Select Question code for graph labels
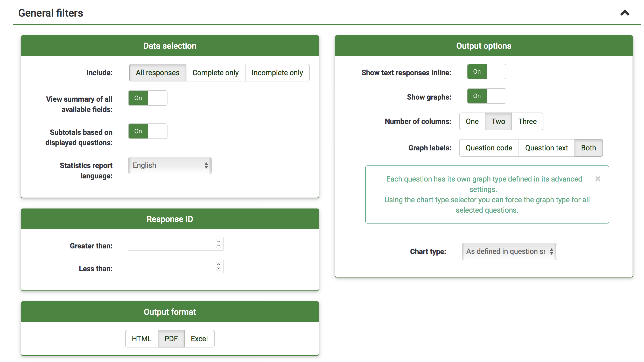The height and width of the screenshot is (362, 644). click(x=489, y=148)
